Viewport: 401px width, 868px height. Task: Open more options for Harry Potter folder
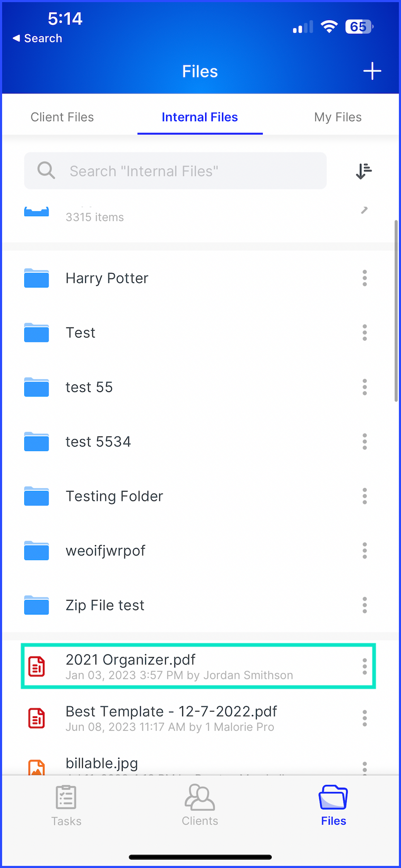point(364,278)
